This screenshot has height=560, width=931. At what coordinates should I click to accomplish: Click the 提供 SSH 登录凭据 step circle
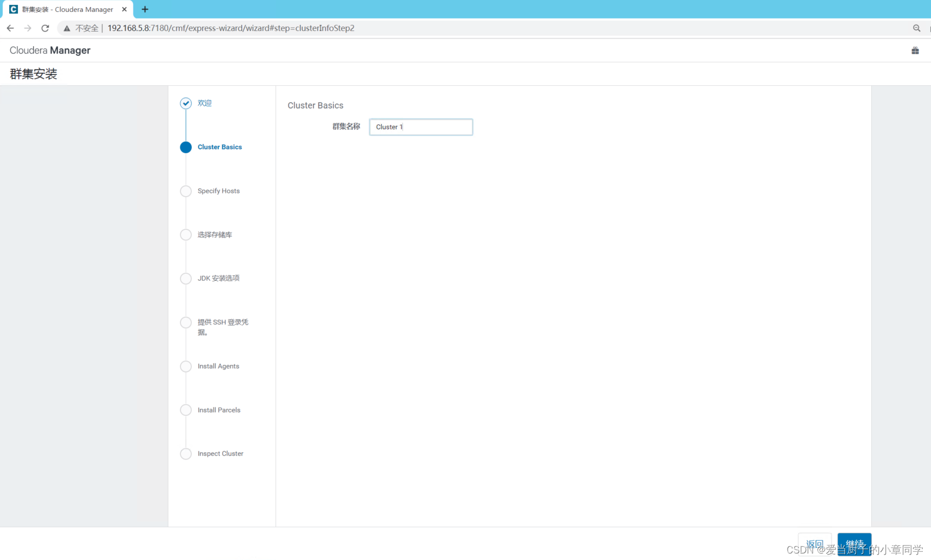[186, 323]
